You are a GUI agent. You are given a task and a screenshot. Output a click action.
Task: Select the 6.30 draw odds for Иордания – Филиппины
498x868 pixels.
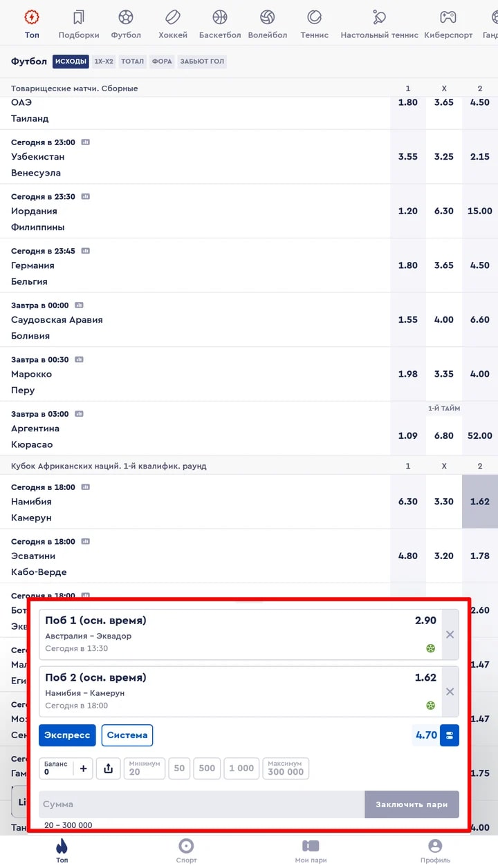(x=444, y=211)
